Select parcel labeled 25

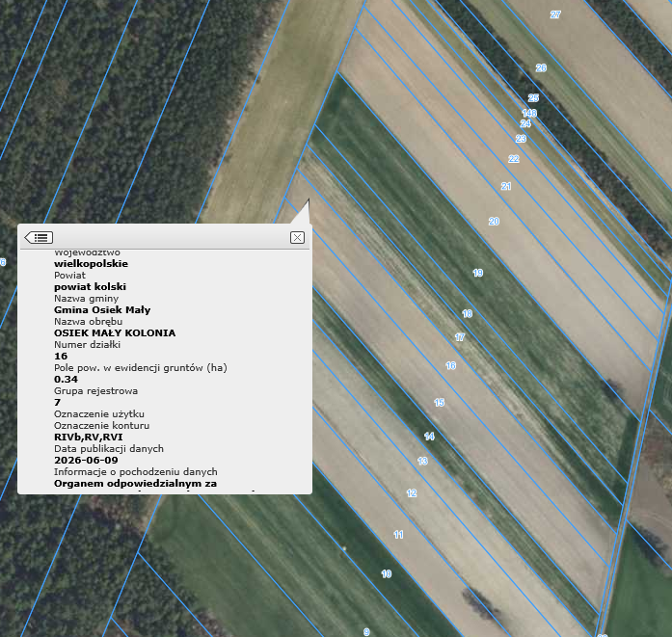click(533, 98)
